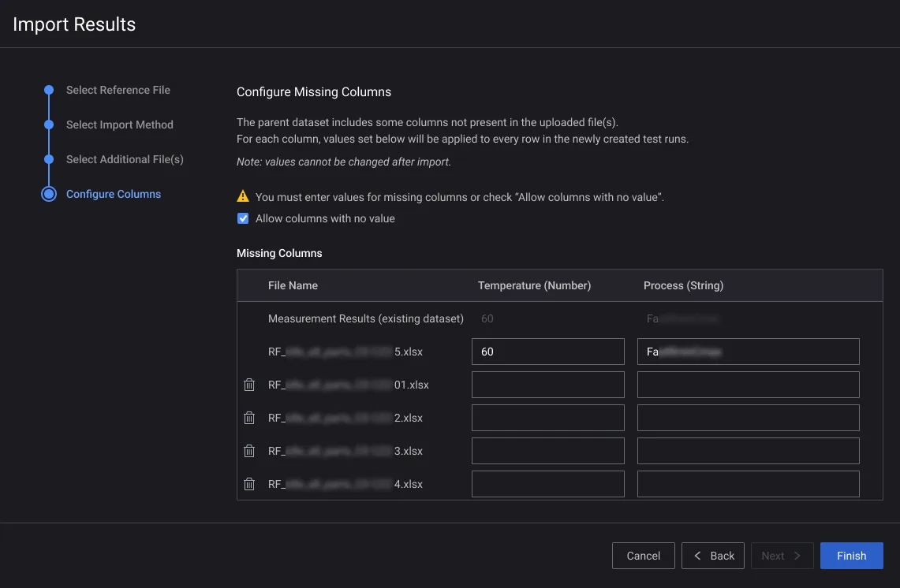The height and width of the screenshot is (588, 900).
Task: Click the note about values after import
Action: pyautogui.click(x=343, y=162)
